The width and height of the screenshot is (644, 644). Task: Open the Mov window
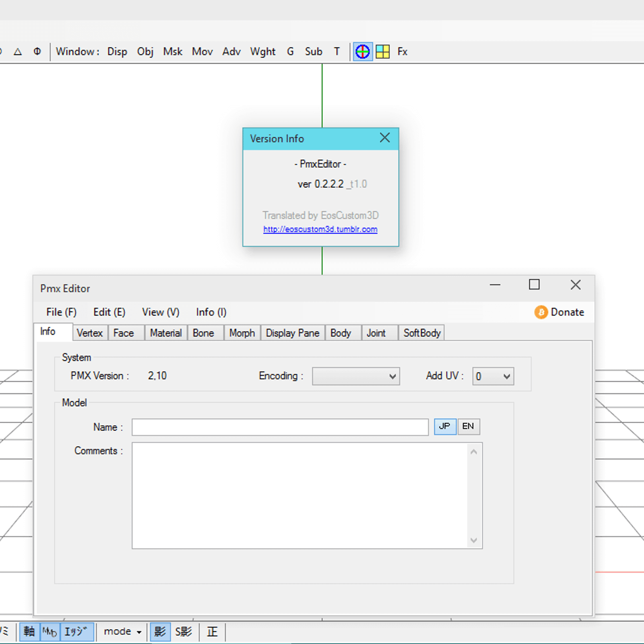[202, 52]
